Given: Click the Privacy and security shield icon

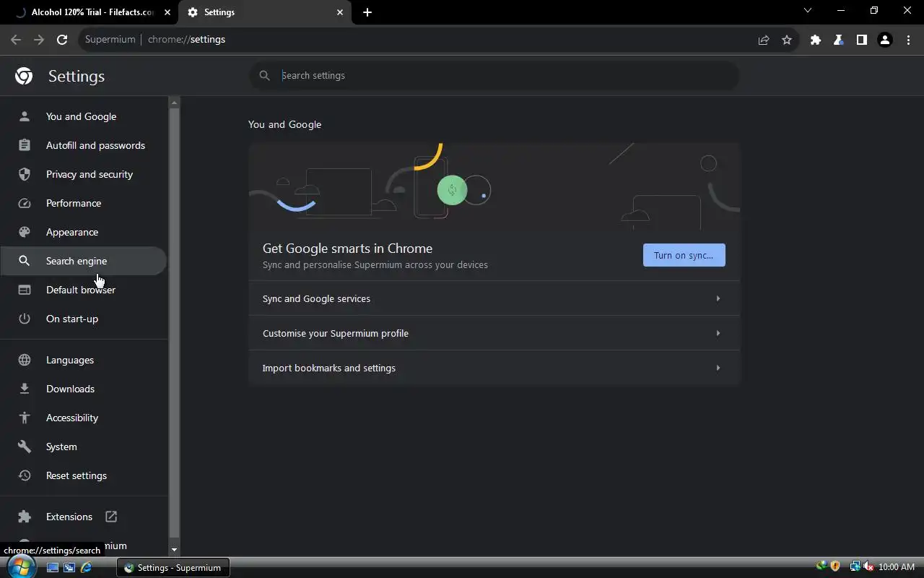Looking at the screenshot, I should click(25, 174).
